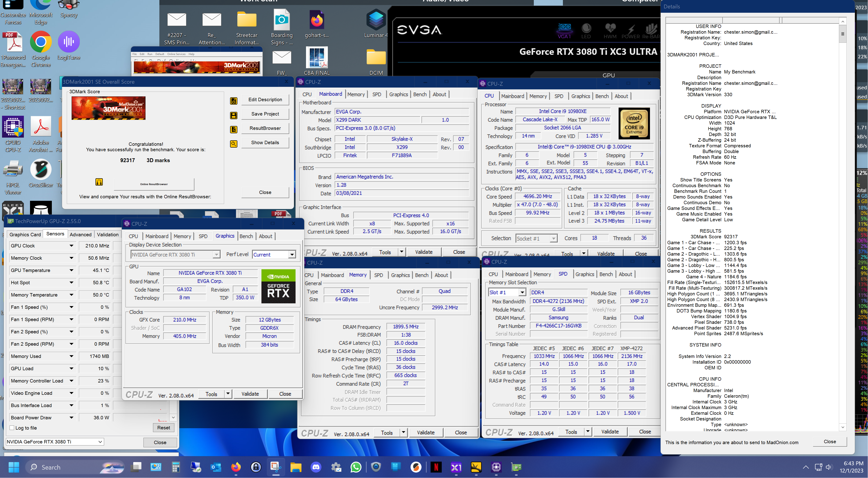Viewport: 868px width, 478px height.
Task: Open the HWM icon in EVGA Precision
Action: [610, 31]
